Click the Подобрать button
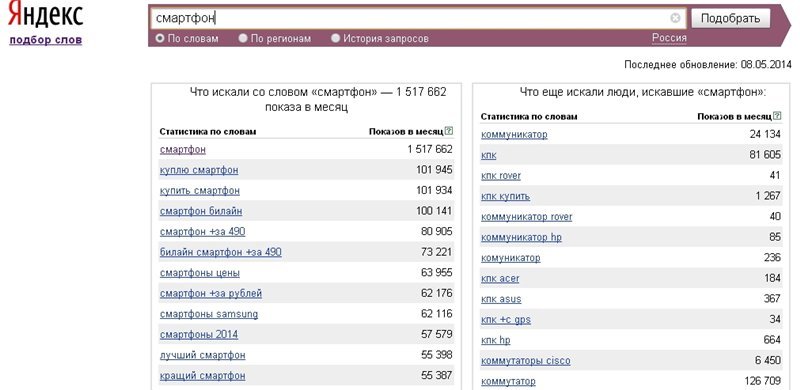 tap(730, 19)
